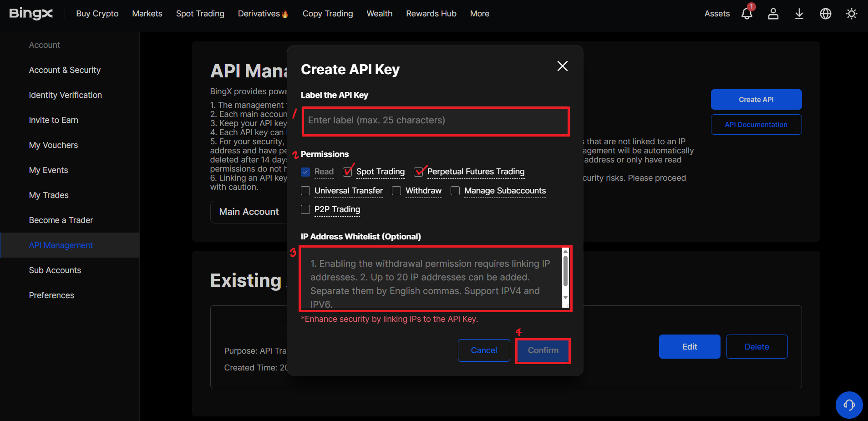Open the user profile icon
The width and height of the screenshot is (868, 421).
pos(773,14)
